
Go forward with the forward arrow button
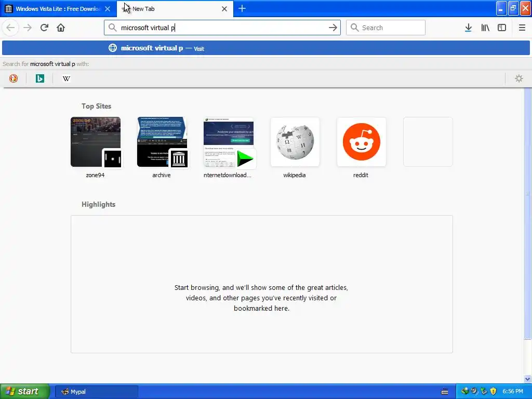click(x=28, y=28)
